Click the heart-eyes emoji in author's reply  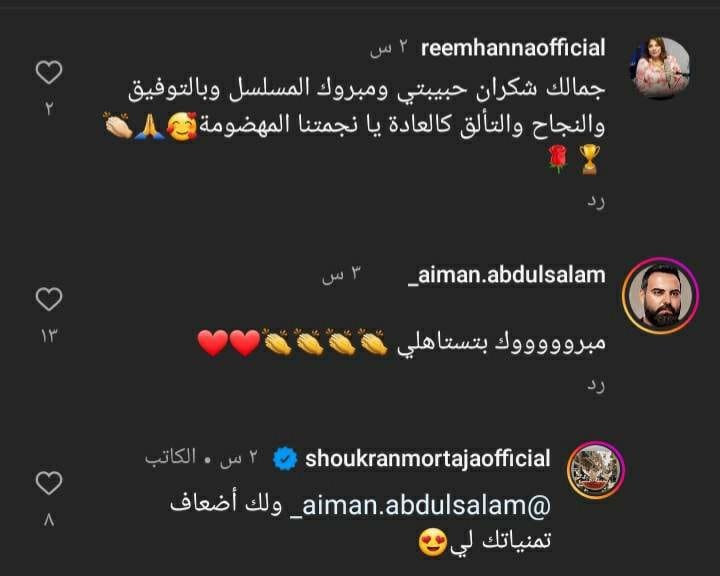click(433, 542)
